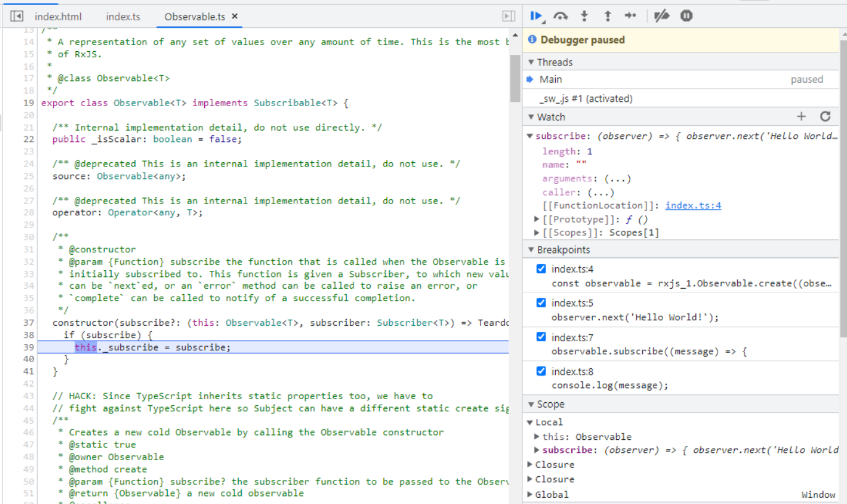Resume script execution in debugger

pos(535,16)
